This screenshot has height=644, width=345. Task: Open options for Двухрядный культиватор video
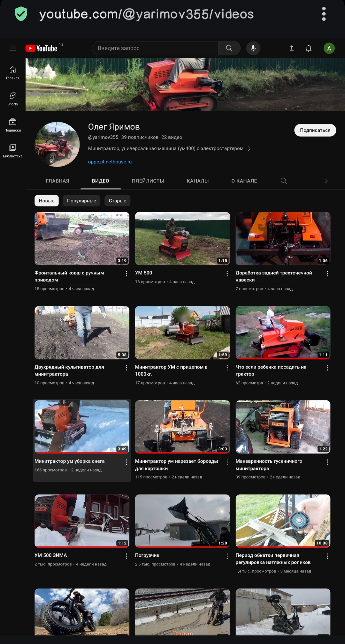pyautogui.click(x=126, y=368)
